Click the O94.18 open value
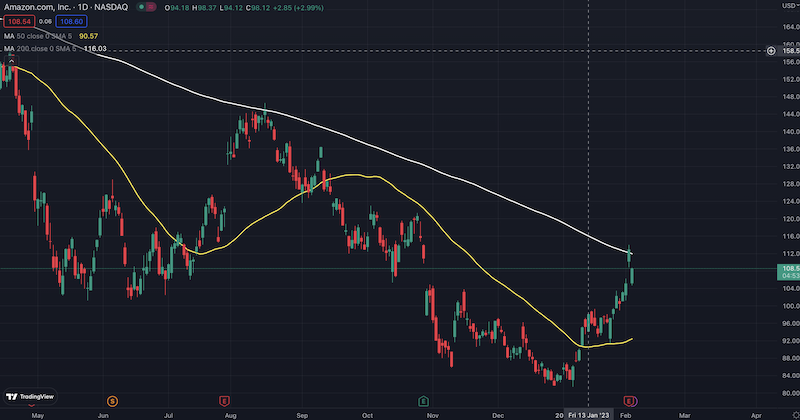The height and width of the screenshot is (420, 800). click(177, 8)
